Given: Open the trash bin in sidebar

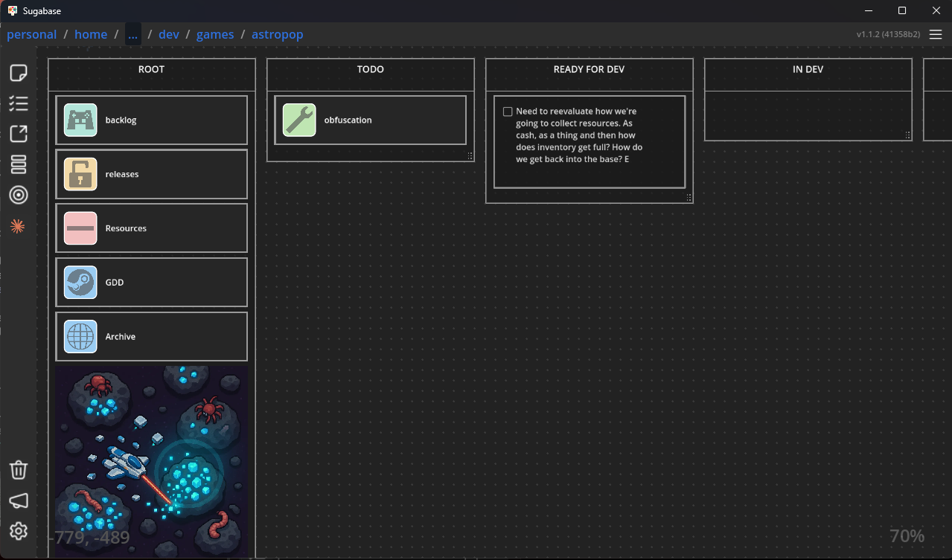Looking at the screenshot, I should 19,470.
